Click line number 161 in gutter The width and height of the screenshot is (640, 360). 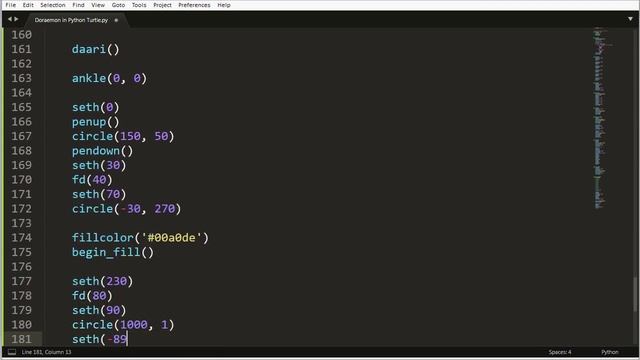click(x=21, y=49)
